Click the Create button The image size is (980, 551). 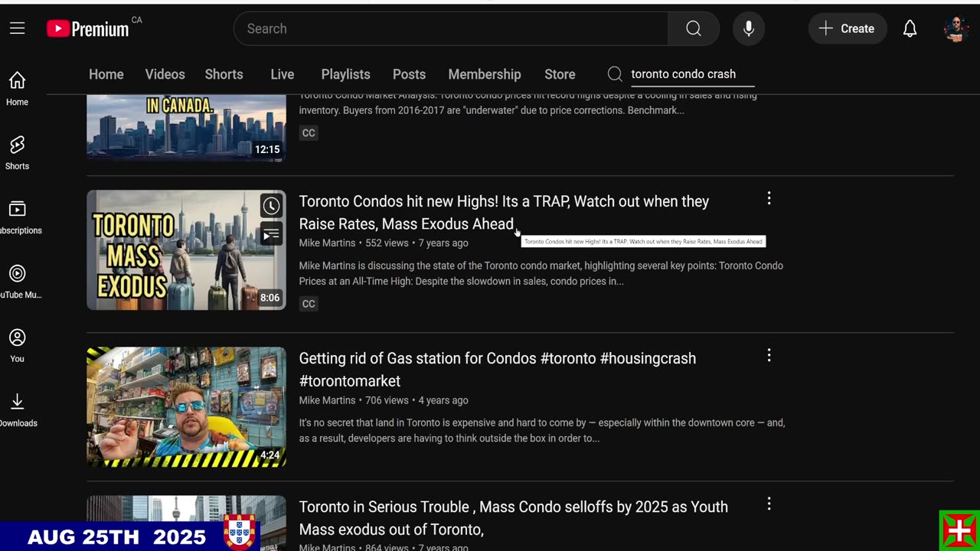click(x=847, y=28)
